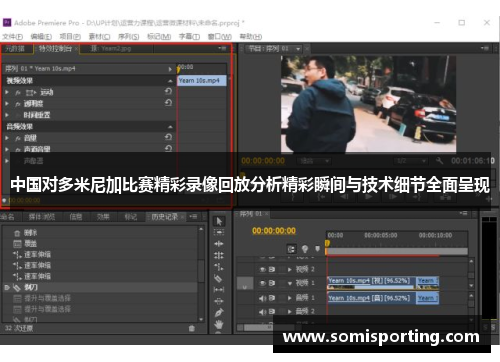Screen dimensions: 500x362
Task: Click the History panel trash icon
Action: click(x=192, y=328)
